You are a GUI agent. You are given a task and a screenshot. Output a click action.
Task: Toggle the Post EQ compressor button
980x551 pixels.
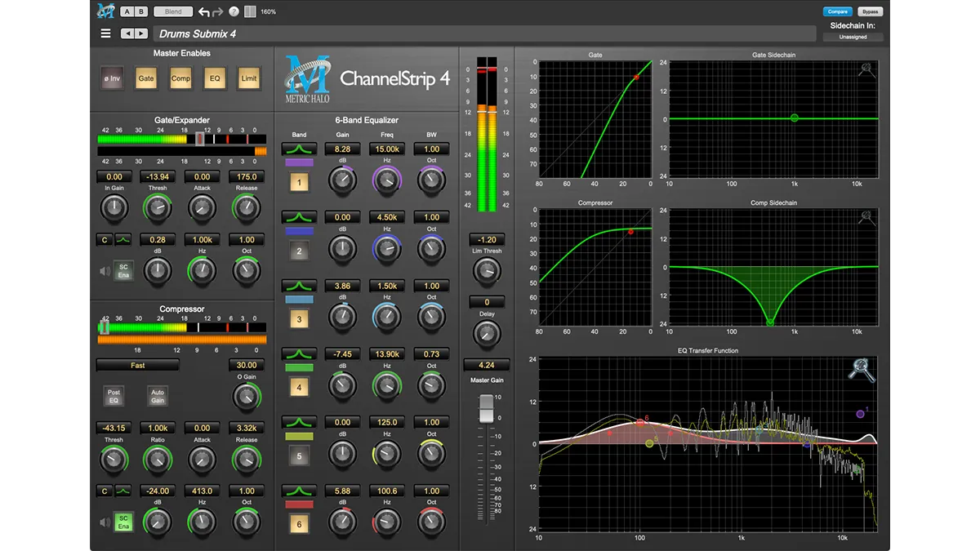pos(114,397)
